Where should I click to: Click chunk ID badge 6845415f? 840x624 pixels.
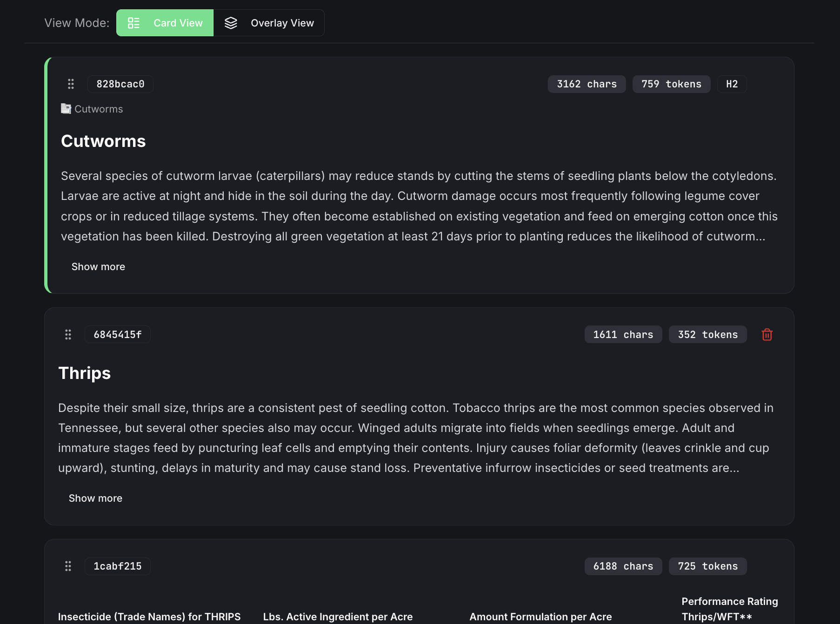click(x=117, y=334)
